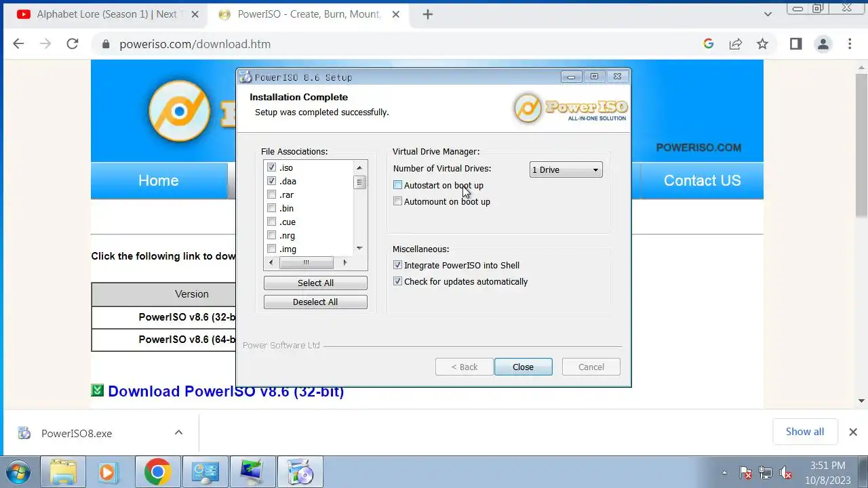
Task: Click the address bar URL
Action: point(195,44)
